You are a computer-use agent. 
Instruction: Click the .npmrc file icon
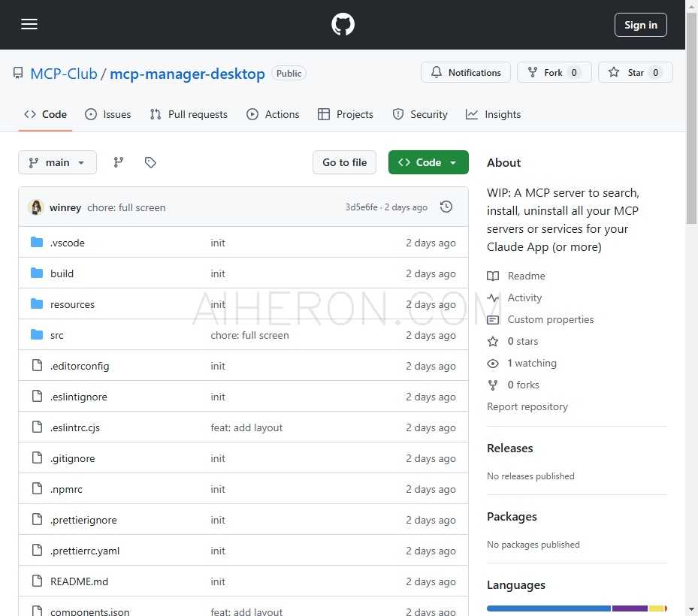tap(38, 489)
